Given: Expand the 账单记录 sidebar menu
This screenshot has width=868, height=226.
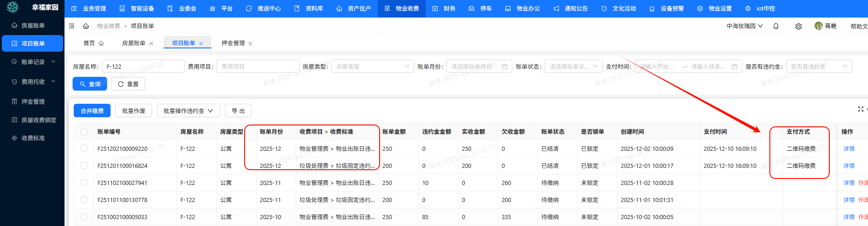Looking at the screenshot, I should [x=33, y=62].
